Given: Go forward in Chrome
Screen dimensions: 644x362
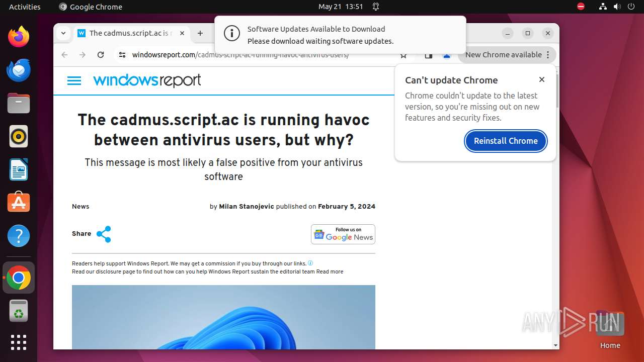Looking at the screenshot, I should click(83, 55).
